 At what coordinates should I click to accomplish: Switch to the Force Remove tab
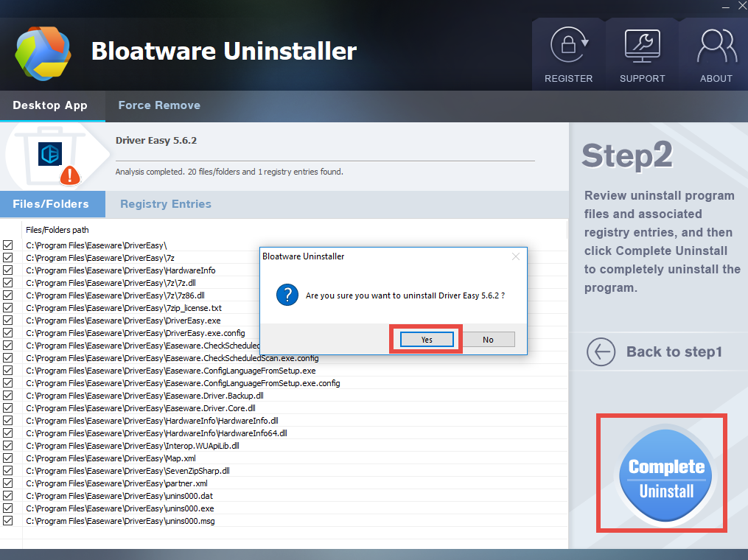coord(159,105)
